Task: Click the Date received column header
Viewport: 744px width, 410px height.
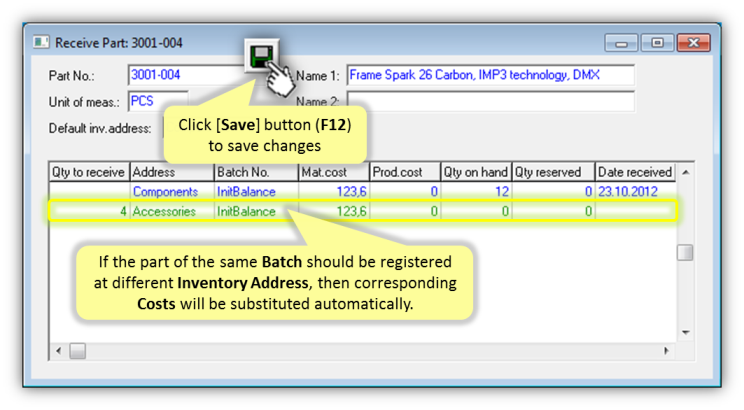Action: pos(635,172)
